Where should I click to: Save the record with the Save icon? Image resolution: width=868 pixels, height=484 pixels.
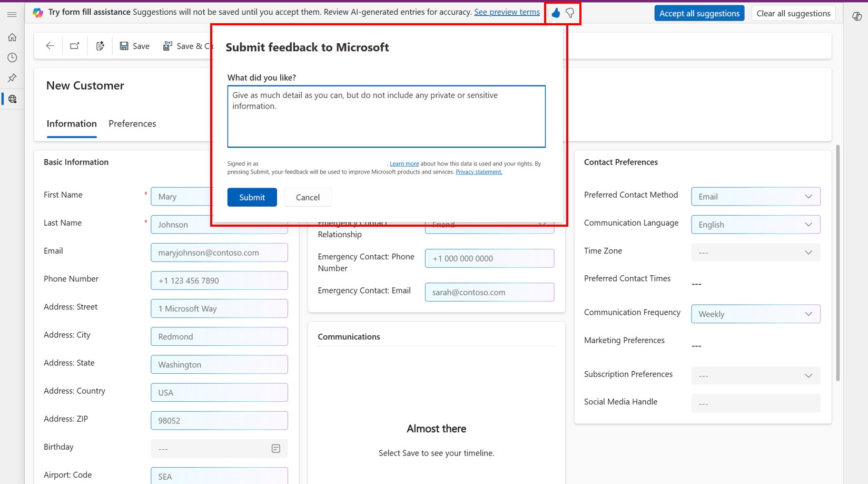[x=134, y=46]
